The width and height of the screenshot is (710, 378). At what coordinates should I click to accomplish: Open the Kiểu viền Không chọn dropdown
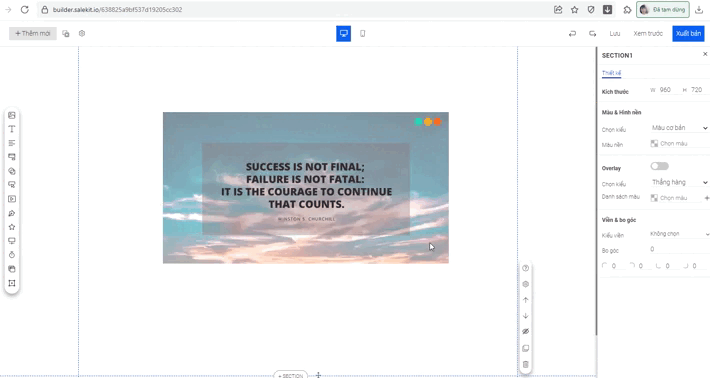(679, 234)
